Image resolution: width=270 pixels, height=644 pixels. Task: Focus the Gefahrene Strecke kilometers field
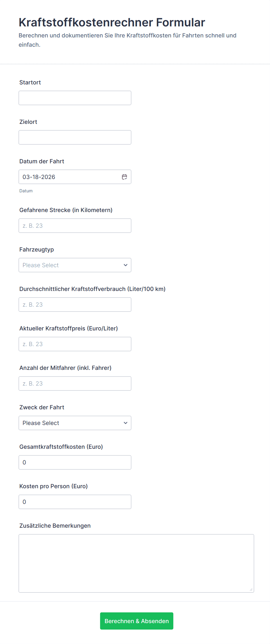[x=75, y=226]
